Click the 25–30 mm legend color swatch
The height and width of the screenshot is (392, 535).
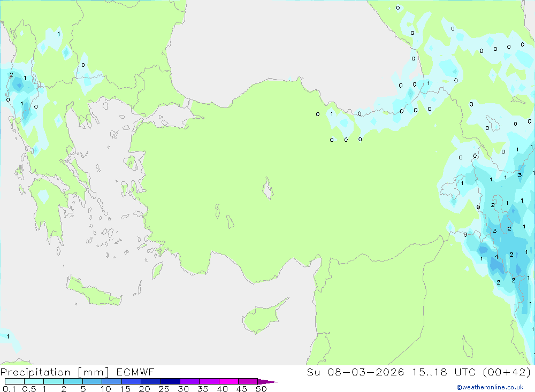click(x=170, y=381)
